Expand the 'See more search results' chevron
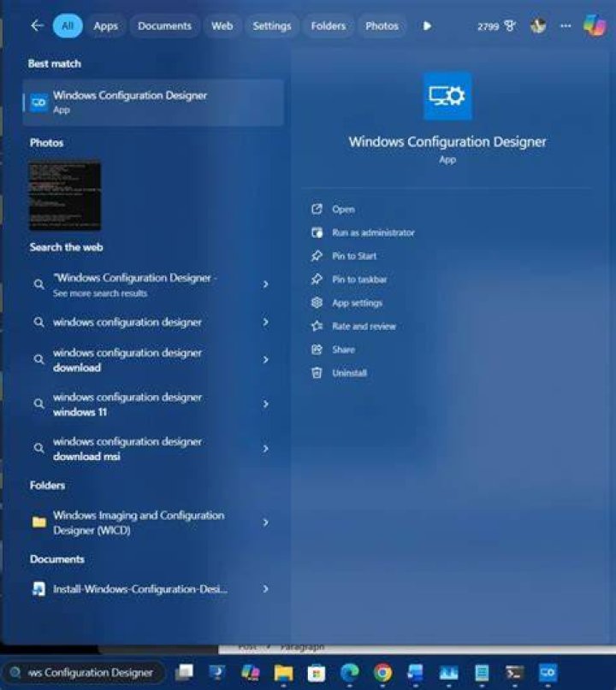Screen dimensions: 616x690 [x=265, y=284]
